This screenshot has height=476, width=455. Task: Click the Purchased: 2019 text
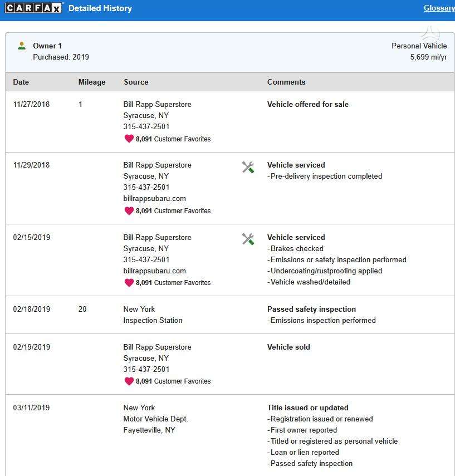[x=61, y=57]
